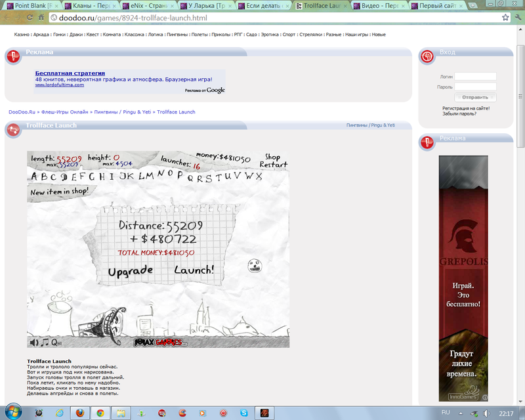This screenshot has width=525, height=420.
Task: Open the Chrome wrench settings menu
Action: point(518,18)
